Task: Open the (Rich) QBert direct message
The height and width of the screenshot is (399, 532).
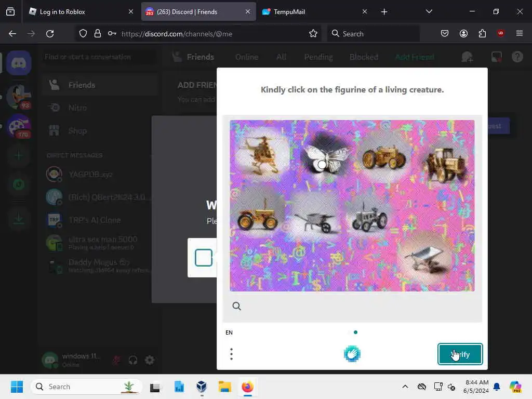Action: coord(100,197)
